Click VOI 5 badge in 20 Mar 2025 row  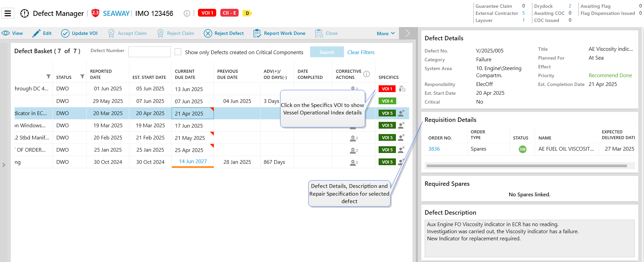(387, 113)
